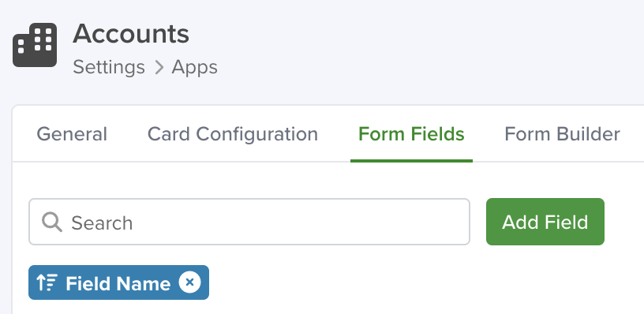Image resolution: width=644 pixels, height=314 pixels.
Task: Select the Form Fields tab
Action: [411, 134]
